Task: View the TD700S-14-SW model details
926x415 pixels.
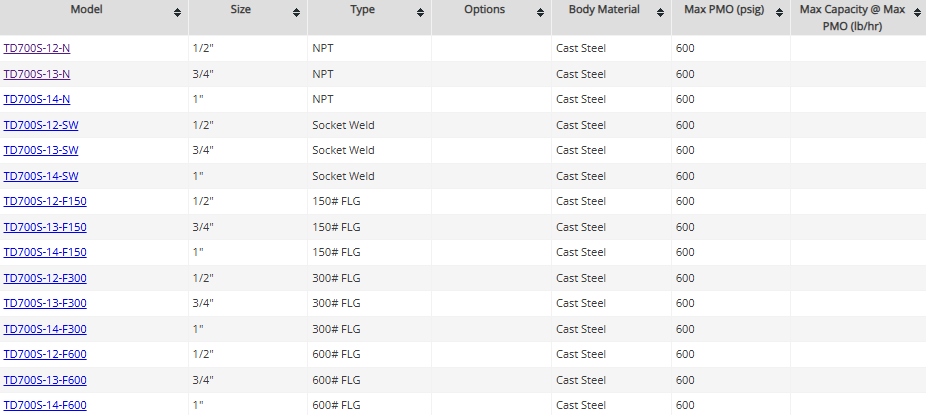Action: pyautogui.click(x=41, y=176)
